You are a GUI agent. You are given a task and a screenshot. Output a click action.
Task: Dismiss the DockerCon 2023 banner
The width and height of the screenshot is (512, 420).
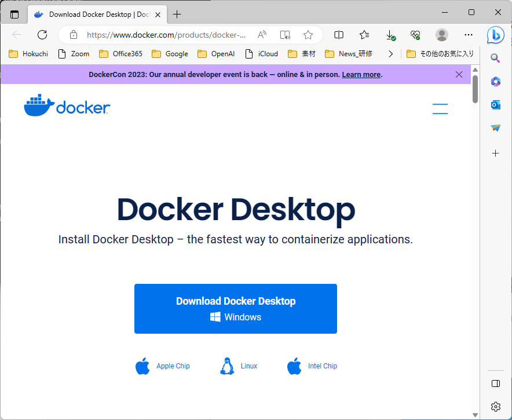pos(459,75)
